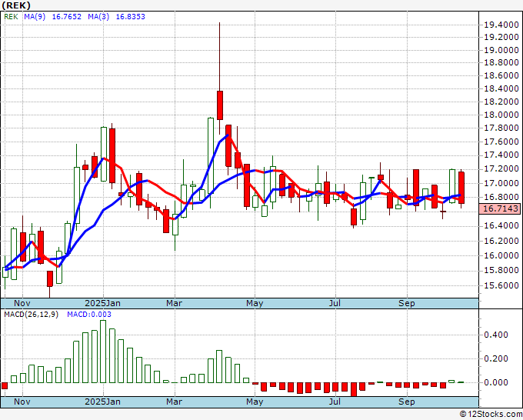Select 2025Jan on the price chart time axis
The height and width of the screenshot is (420, 523).
point(102,303)
